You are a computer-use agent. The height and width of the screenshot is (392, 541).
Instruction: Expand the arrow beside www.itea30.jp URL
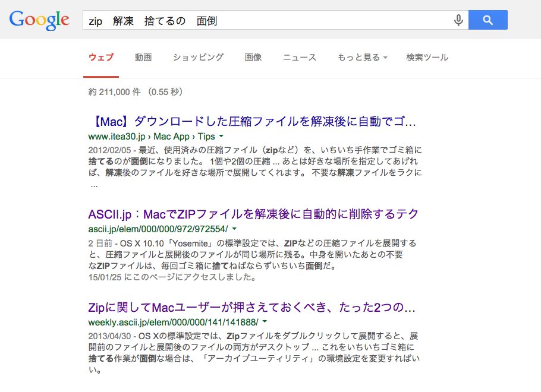[221, 137]
